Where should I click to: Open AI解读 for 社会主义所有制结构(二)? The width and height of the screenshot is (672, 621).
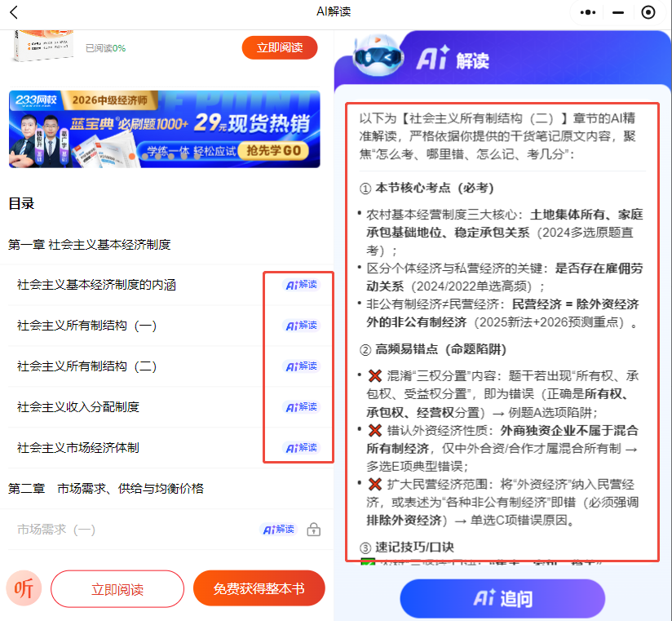pos(301,366)
